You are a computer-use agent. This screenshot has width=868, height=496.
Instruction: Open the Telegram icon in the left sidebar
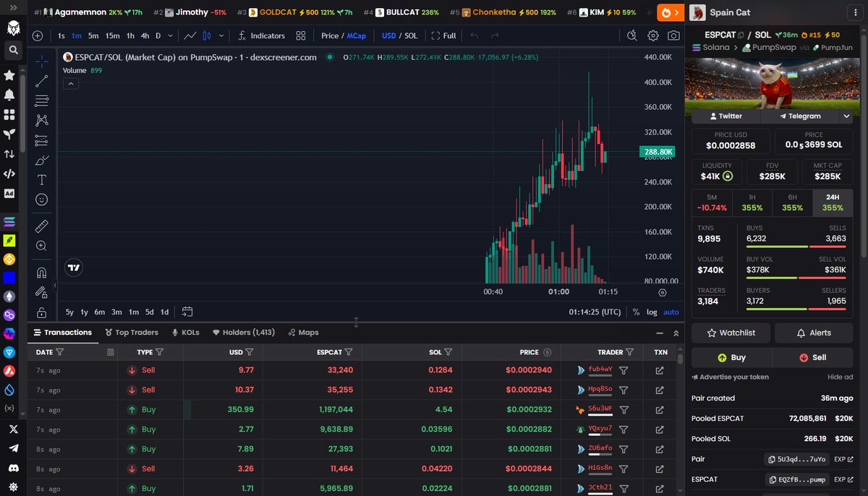coord(13,448)
